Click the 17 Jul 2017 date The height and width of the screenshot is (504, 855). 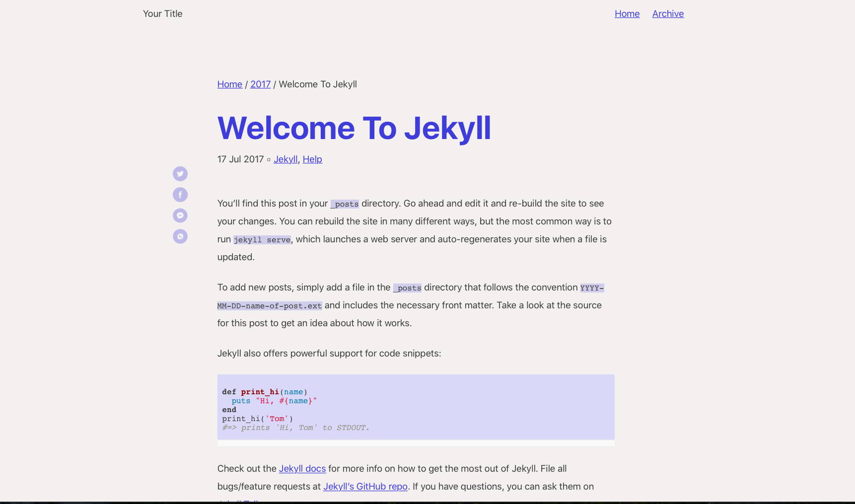click(241, 159)
